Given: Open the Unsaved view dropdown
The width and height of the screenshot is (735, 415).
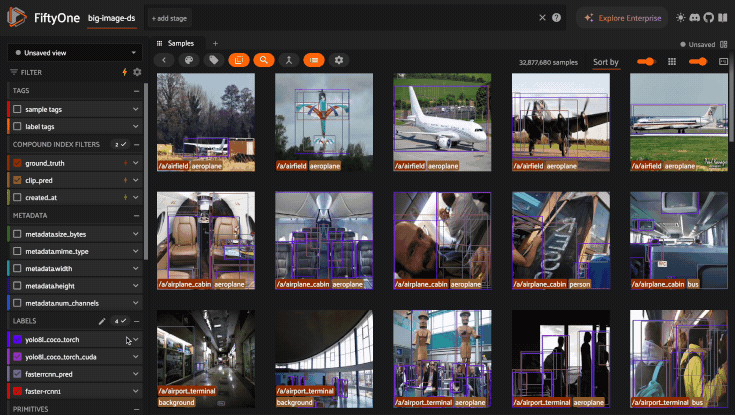Looking at the screenshot, I should tap(75, 53).
